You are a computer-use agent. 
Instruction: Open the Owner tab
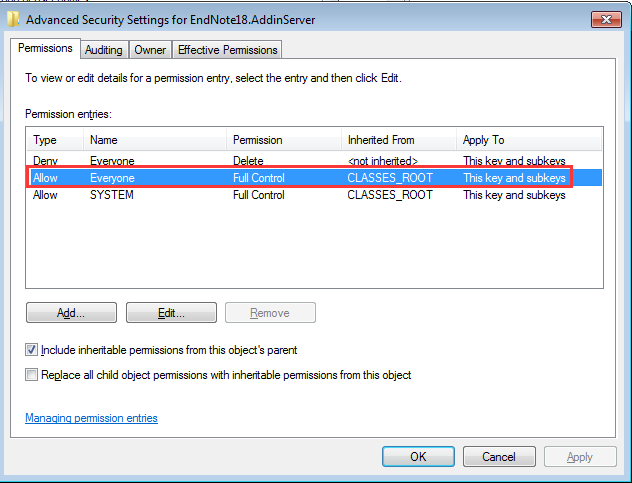[150, 50]
